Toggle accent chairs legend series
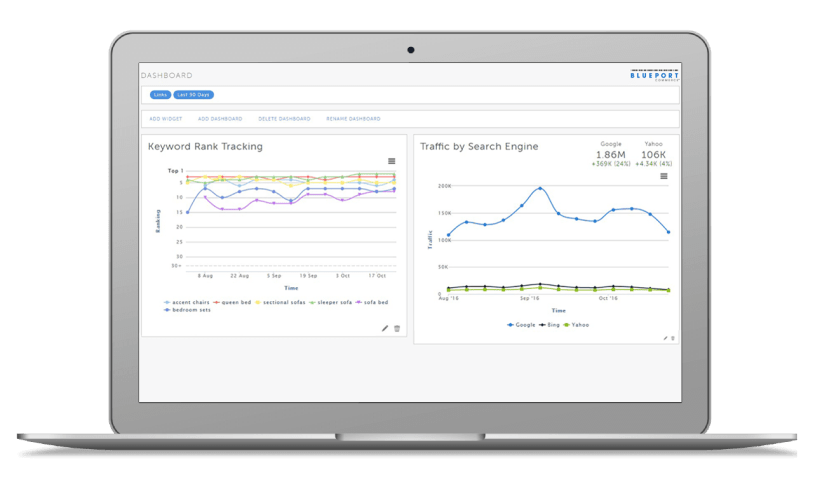The height and width of the screenshot is (489, 820). 186,302
